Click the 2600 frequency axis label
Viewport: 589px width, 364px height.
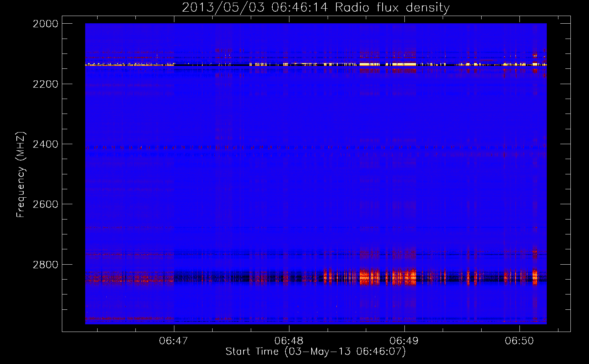point(46,204)
